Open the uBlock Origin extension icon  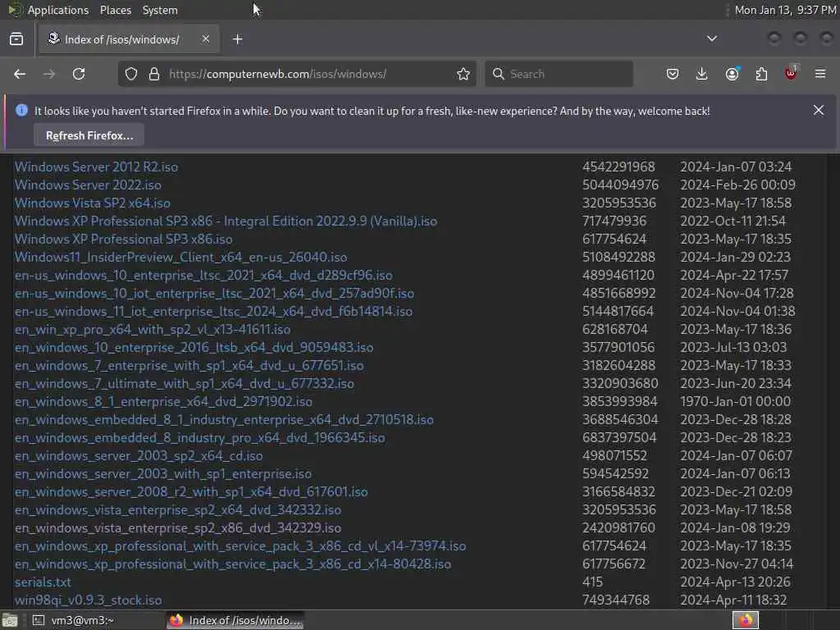[791, 73]
